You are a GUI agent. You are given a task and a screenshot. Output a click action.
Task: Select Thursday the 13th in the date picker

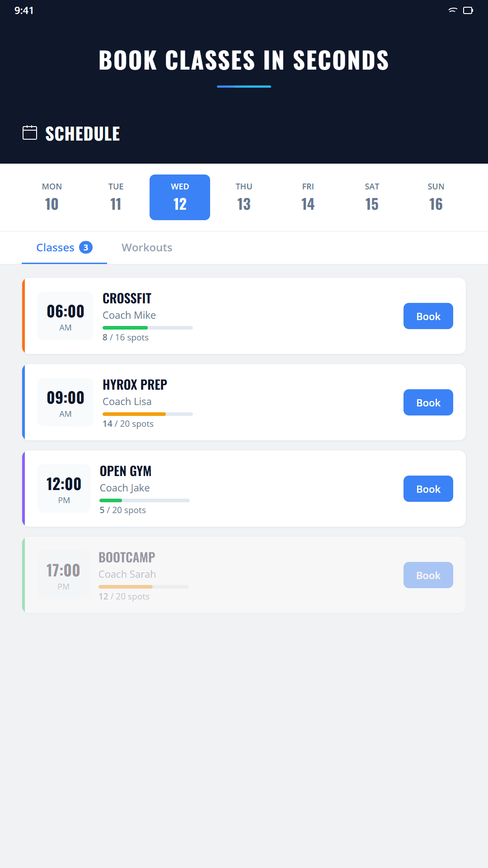[244, 197]
